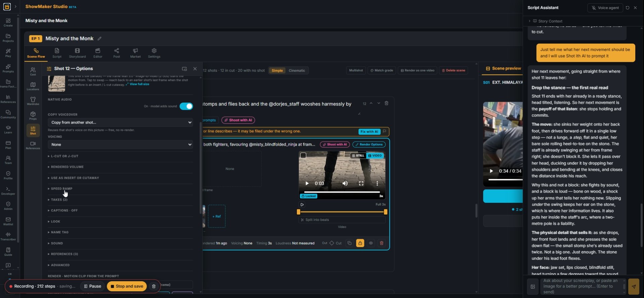Switch shot media to VIDEO
The image size is (644, 298).
375,156
